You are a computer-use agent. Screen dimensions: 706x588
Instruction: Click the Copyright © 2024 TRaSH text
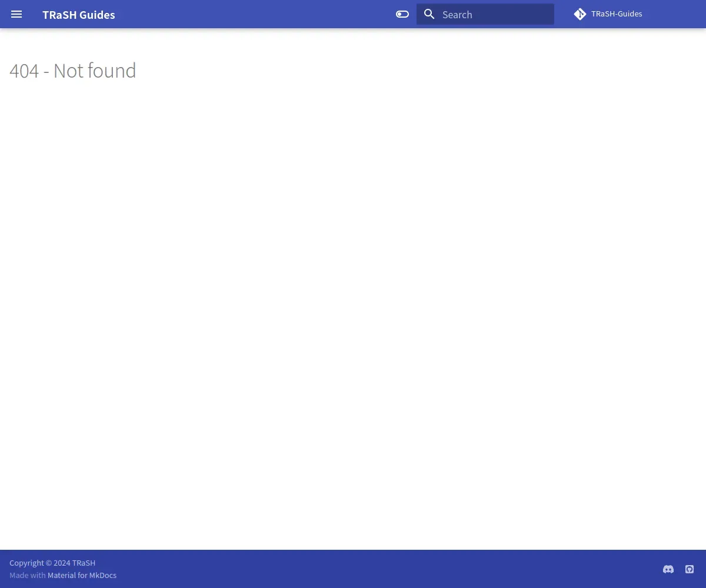coord(52,563)
